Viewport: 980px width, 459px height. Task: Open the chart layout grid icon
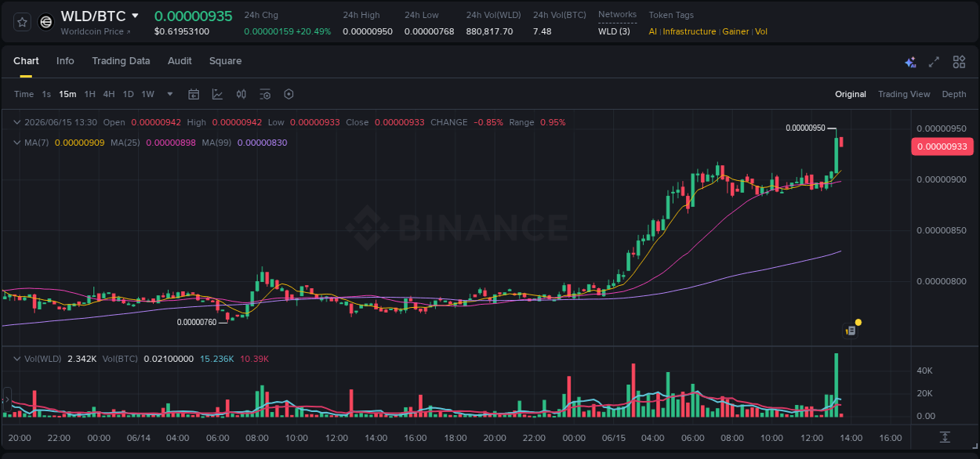(x=959, y=62)
